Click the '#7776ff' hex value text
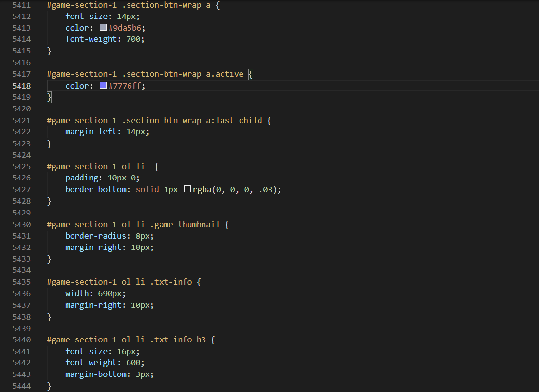 coord(125,86)
